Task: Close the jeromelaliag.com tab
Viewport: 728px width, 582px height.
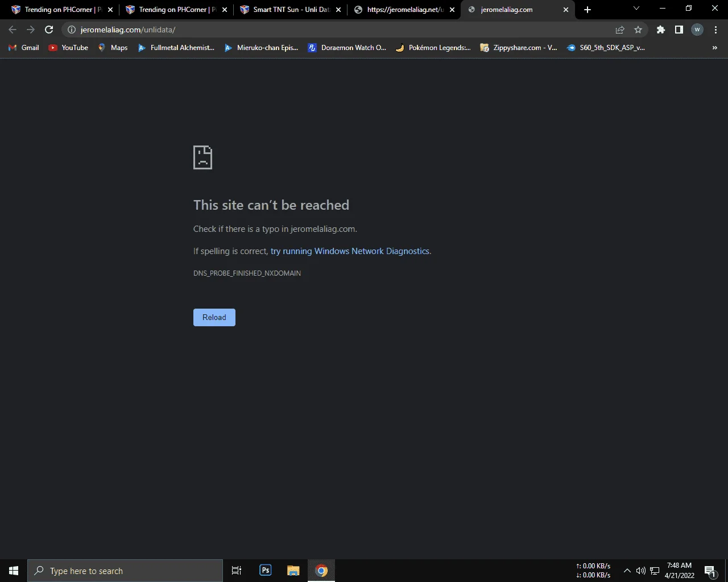Action: click(x=566, y=10)
